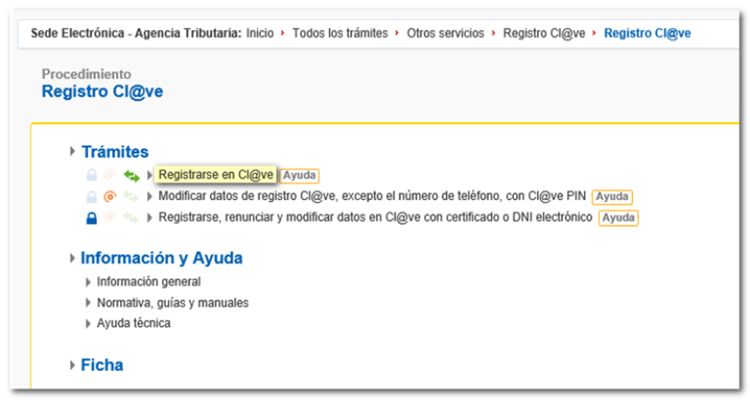750x400 pixels.
Task: Click the orange Cl@ve PIN icon on second row
Action: pyautogui.click(x=110, y=197)
